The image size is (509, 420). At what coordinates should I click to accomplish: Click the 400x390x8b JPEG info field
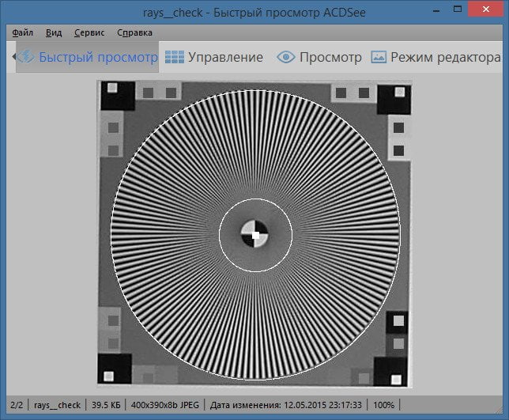tap(165, 405)
